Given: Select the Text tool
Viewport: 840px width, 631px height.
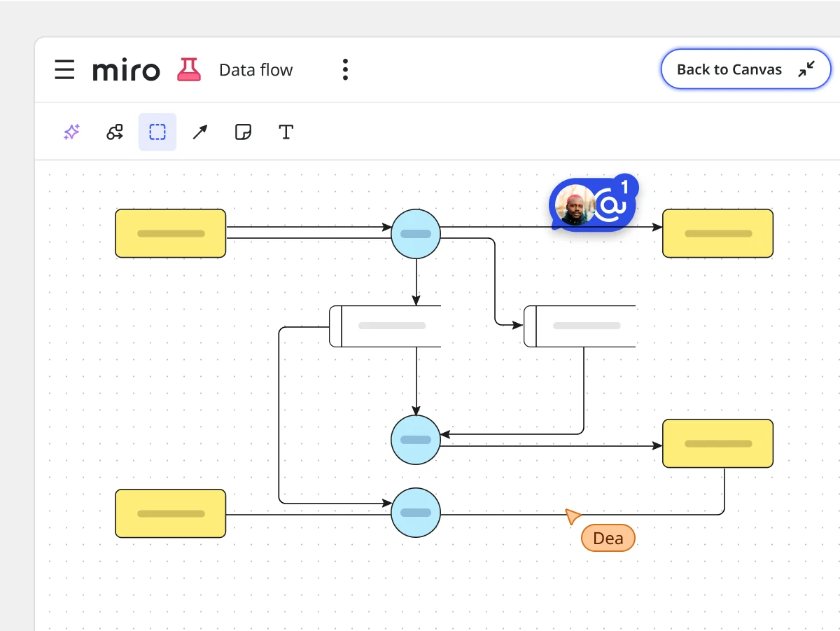Looking at the screenshot, I should click(x=286, y=132).
